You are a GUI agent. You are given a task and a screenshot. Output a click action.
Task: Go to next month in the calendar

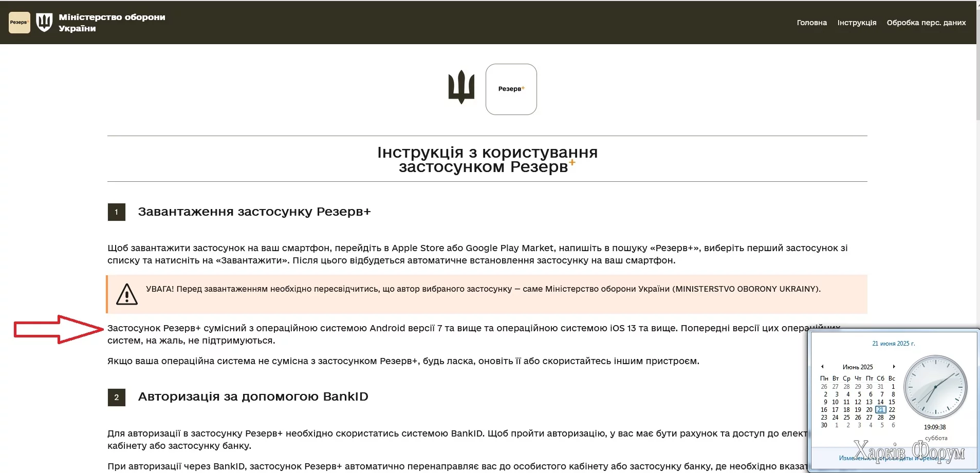click(894, 367)
